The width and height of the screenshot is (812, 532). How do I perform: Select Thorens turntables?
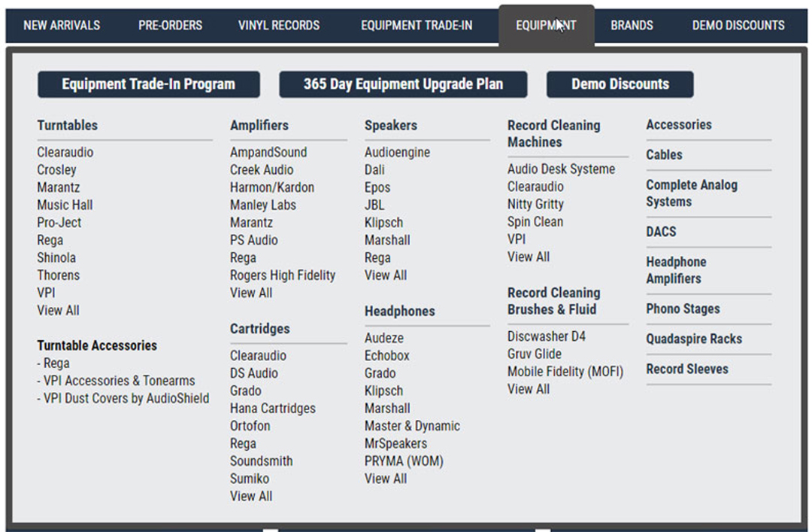[58, 275]
